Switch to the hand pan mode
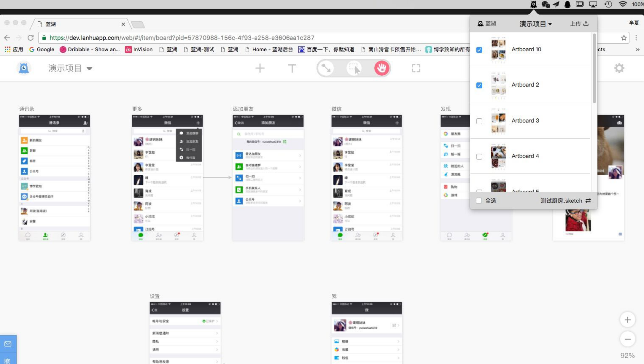Screen dimensions: 644x364 click(x=382, y=68)
